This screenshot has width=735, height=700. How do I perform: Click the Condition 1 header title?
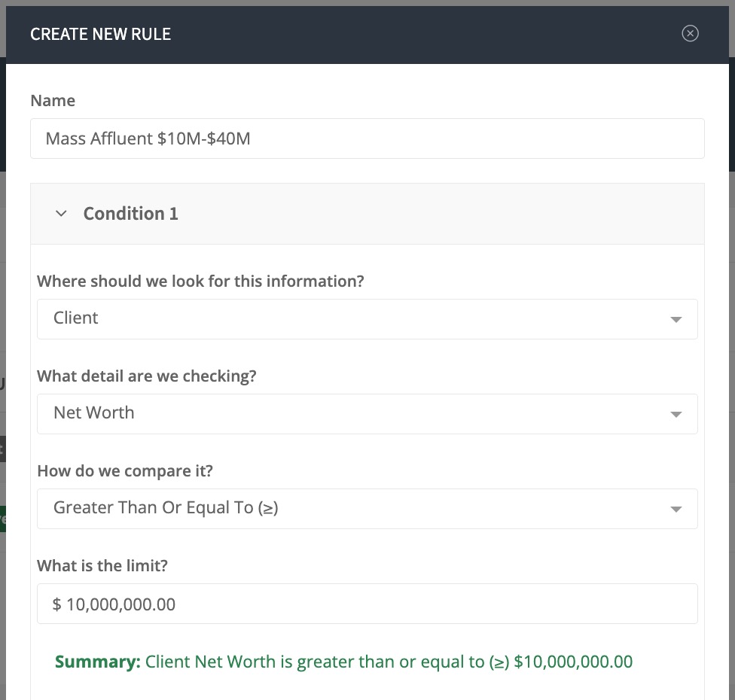point(131,214)
